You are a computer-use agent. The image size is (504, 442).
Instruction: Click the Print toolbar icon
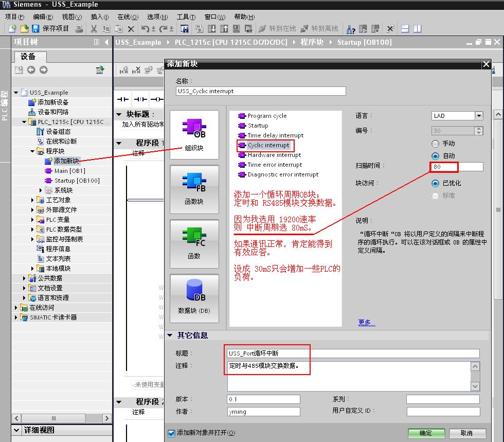[79, 29]
